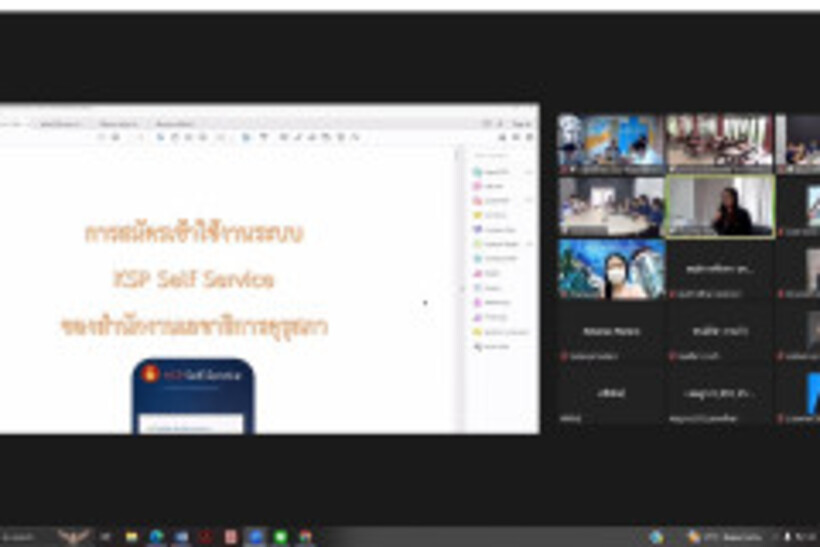The image size is (820, 547).
Task: Select the masked woman with underwater background
Action: 611,269
